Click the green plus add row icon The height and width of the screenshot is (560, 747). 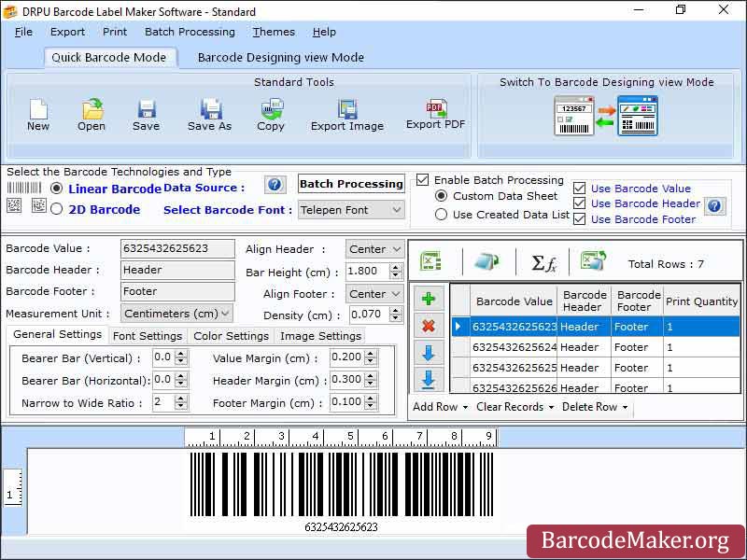pyautogui.click(x=429, y=300)
